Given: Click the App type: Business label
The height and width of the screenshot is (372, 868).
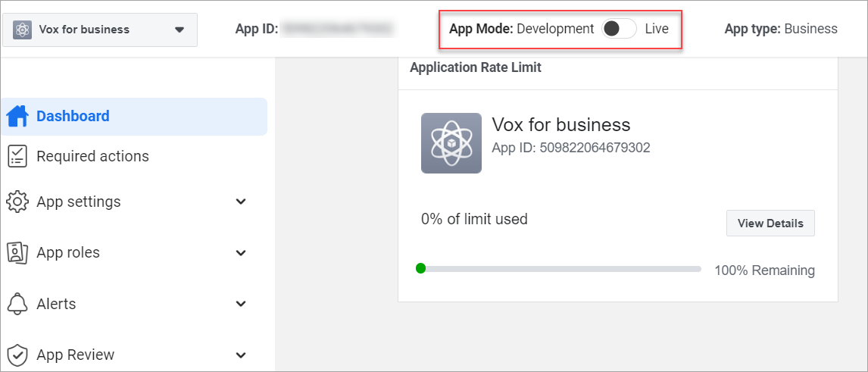Looking at the screenshot, I should 781,29.
